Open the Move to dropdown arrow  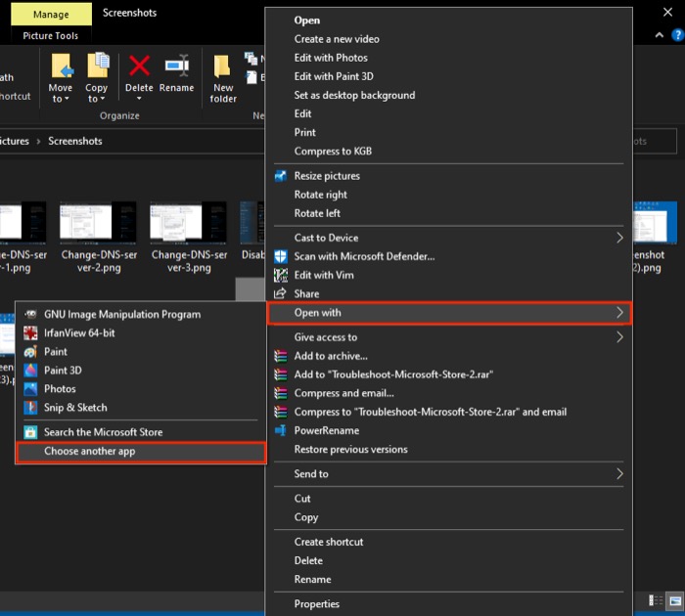point(67,99)
